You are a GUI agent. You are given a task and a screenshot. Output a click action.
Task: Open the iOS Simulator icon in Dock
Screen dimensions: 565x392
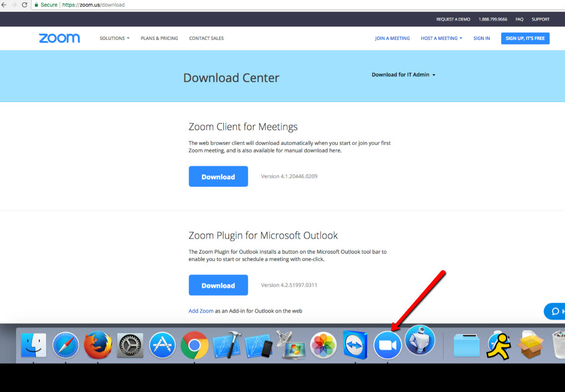pyautogui.click(x=259, y=346)
